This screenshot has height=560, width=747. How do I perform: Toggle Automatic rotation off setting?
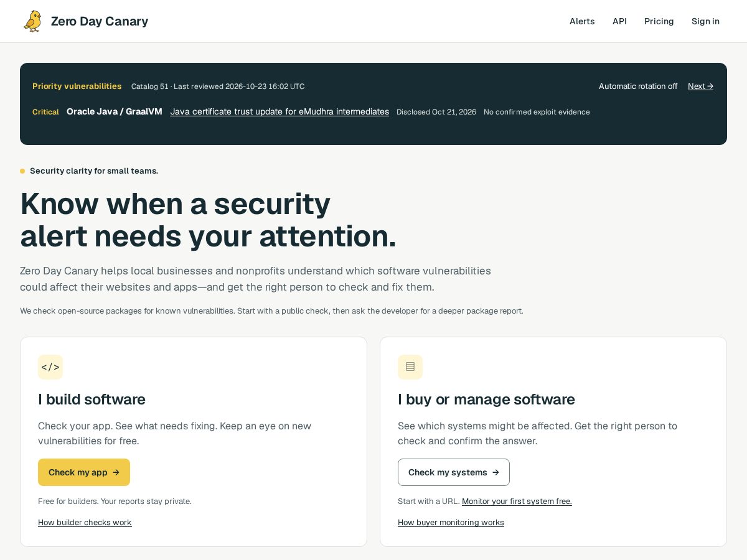tap(638, 86)
